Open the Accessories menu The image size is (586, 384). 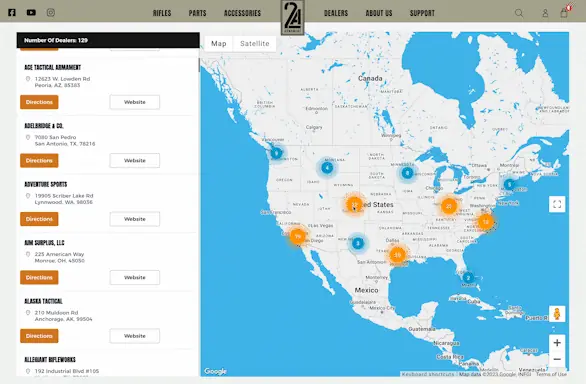click(x=242, y=13)
